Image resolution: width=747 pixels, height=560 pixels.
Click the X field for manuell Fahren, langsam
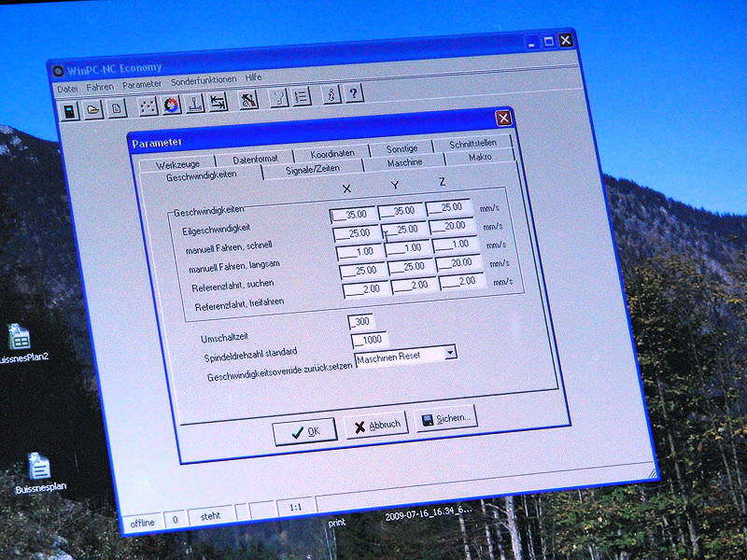(359, 252)
